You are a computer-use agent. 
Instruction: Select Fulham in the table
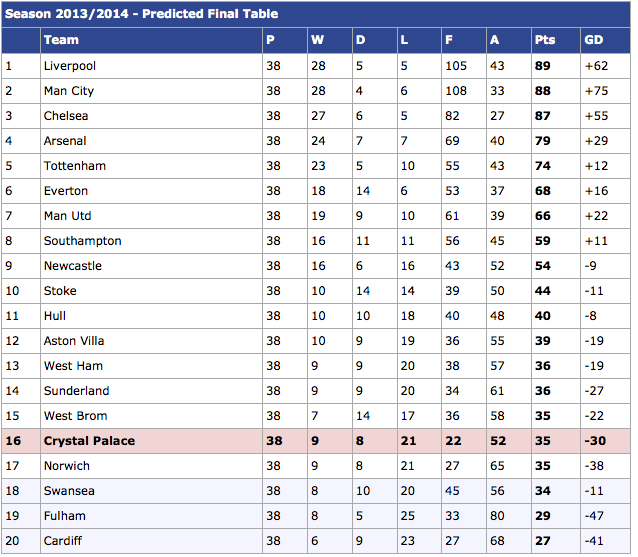click(65, 516)
